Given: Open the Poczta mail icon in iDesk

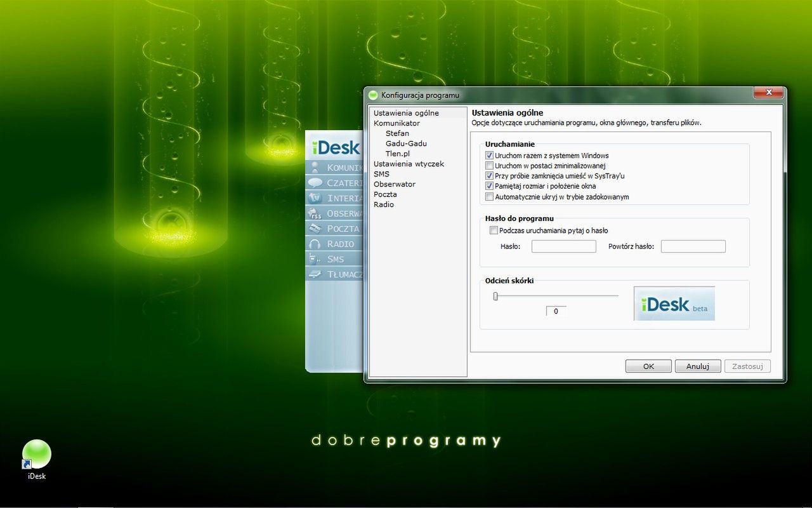Looking at the screenshot, I should [315, 229].
